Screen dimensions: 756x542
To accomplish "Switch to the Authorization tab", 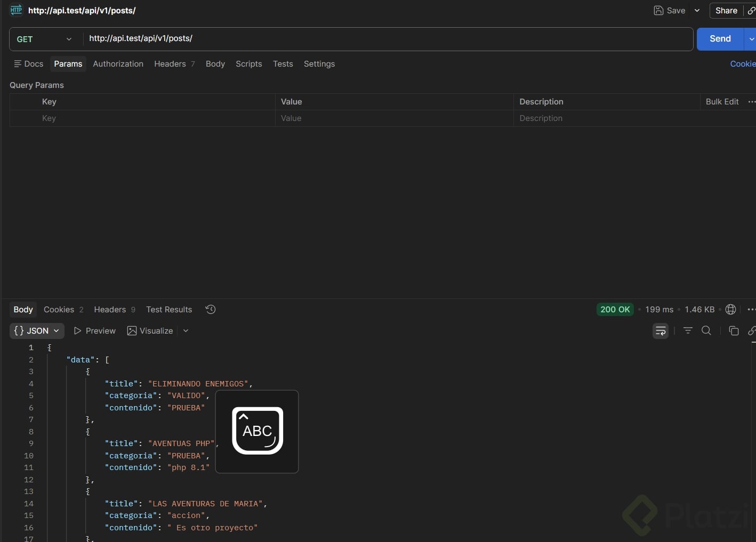I will click(118, 64).
